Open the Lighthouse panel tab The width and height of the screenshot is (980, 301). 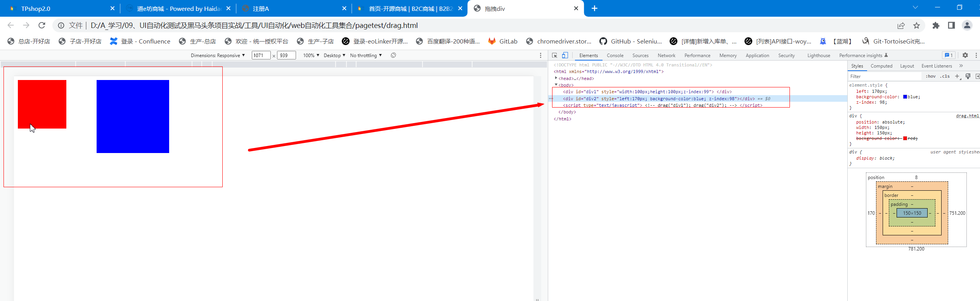pyautogui.click(x=819, y=56)
